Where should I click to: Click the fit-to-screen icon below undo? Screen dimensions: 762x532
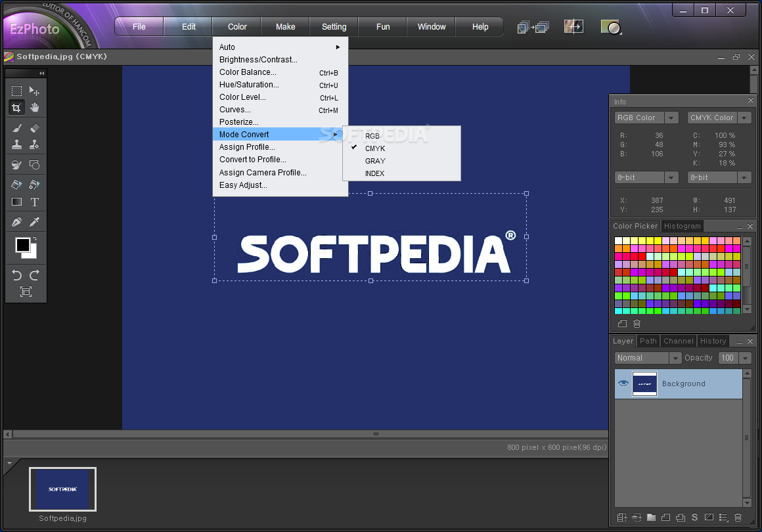pos(26,292)
